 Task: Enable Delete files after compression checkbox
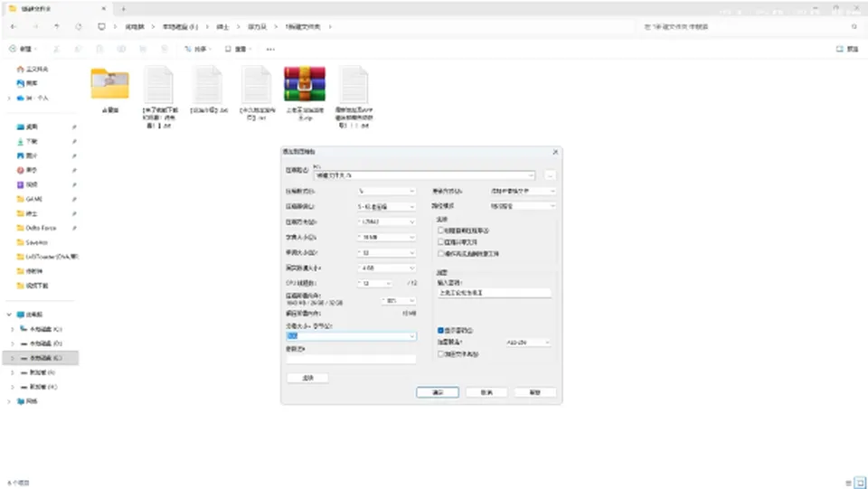[x=441, y=253]
